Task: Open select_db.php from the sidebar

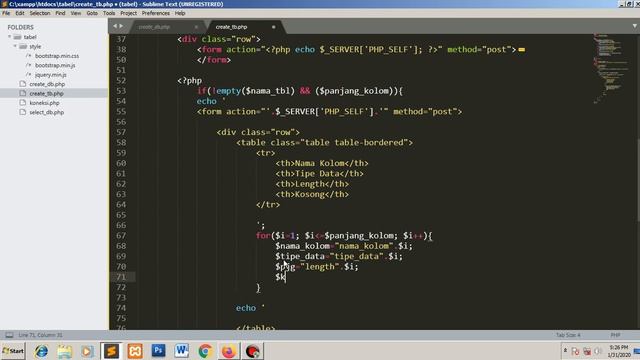Action: (x=47, y=112)
